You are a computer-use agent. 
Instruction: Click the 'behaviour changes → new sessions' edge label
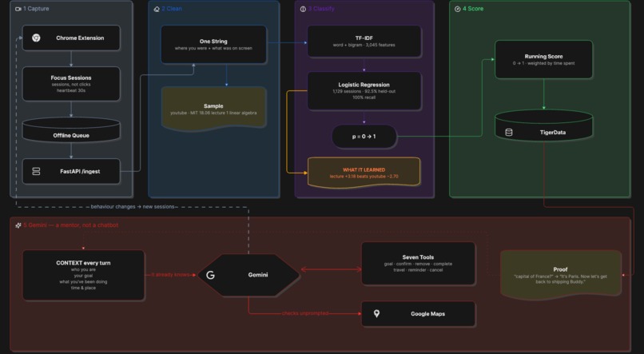133,207
